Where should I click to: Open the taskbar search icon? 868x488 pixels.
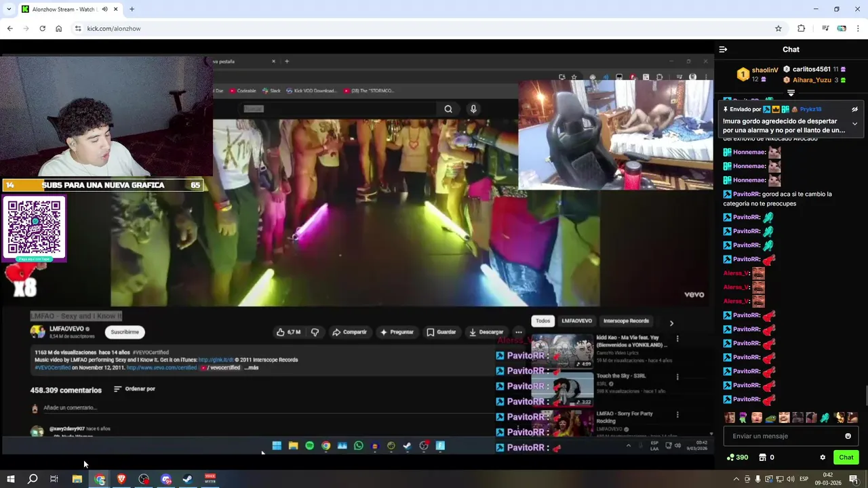point(33,479)
